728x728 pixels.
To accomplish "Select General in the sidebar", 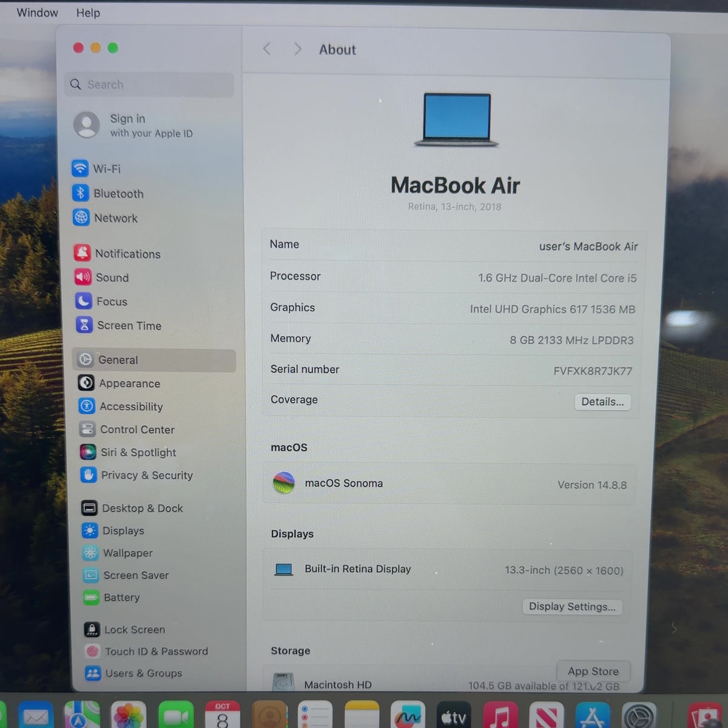I will point(154,360).
